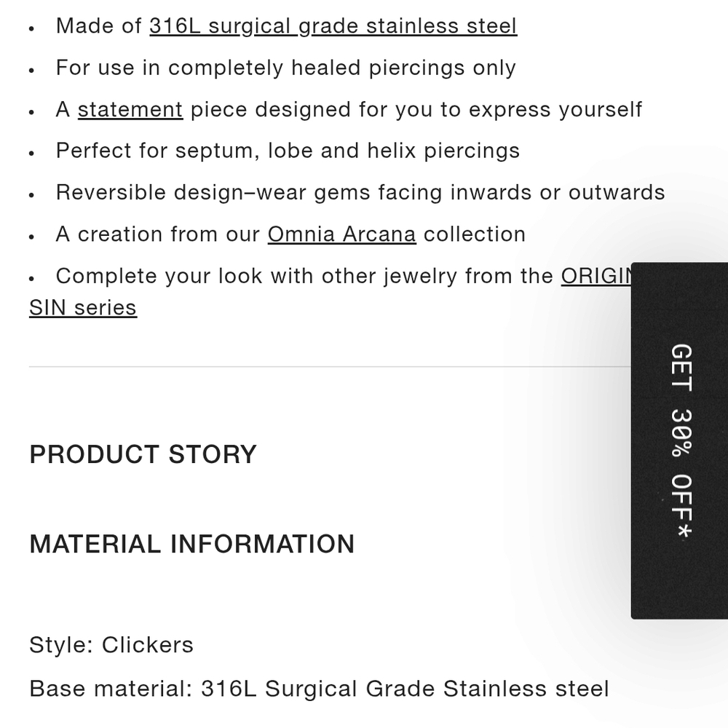Click the text A creation from our
The image size is (728, 728).
pyautogui.click(x=157, y=234)
